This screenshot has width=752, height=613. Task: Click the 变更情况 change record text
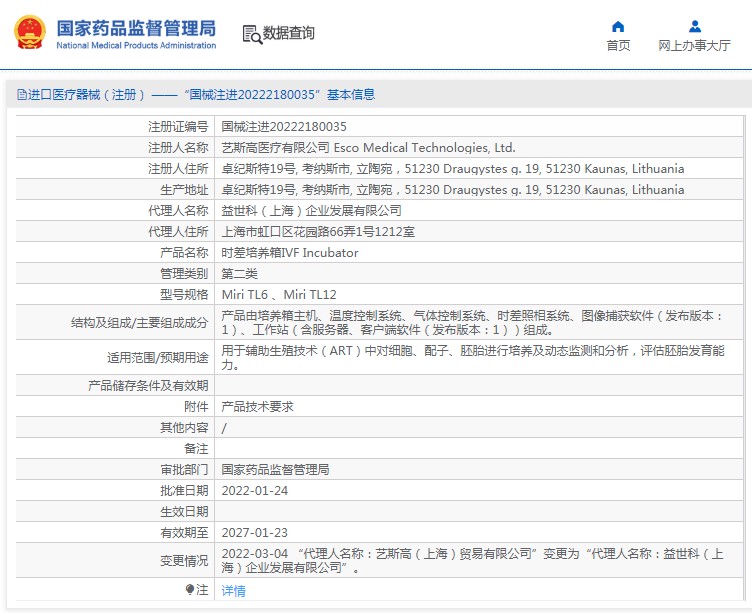(x=472, y=561)
